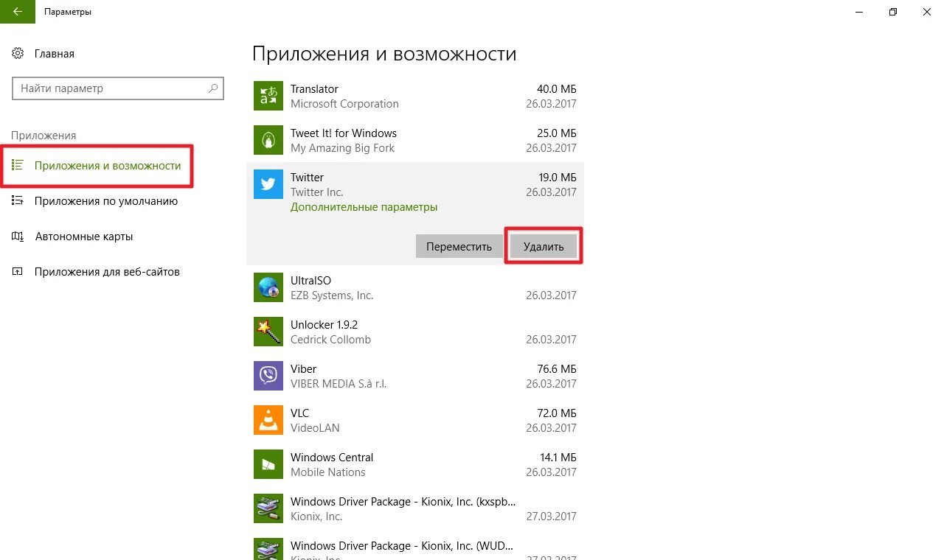Click the 76.6 МБ size value
This screenshot has height=560, width=944.
point(557,369)
